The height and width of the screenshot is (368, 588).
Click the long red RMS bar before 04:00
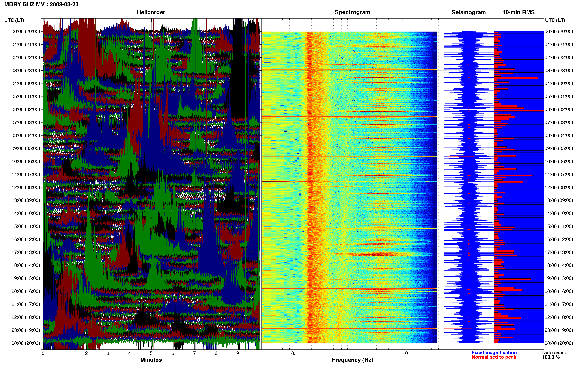pyautogui.click(x=516, y=78)
